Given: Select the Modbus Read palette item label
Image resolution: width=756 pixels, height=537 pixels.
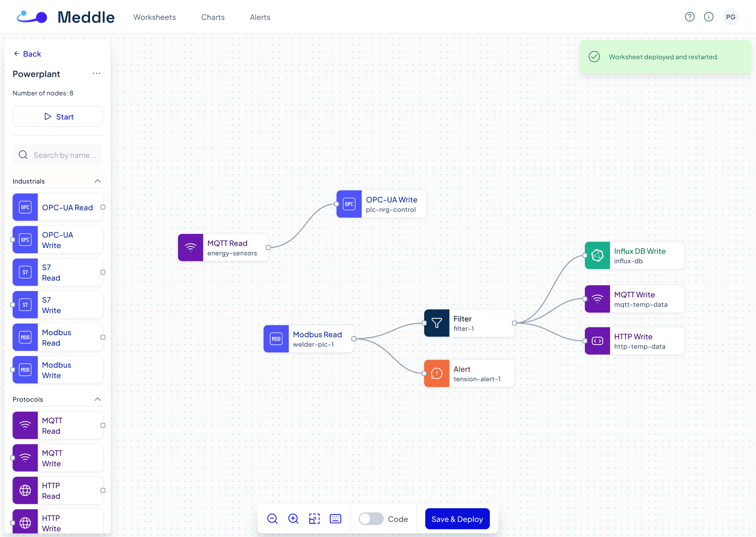Looking at the screenshot, I should (56, 337).
